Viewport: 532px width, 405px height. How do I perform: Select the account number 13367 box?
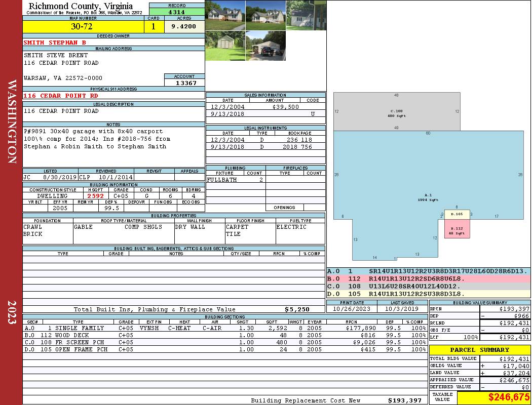coord(184,83)
